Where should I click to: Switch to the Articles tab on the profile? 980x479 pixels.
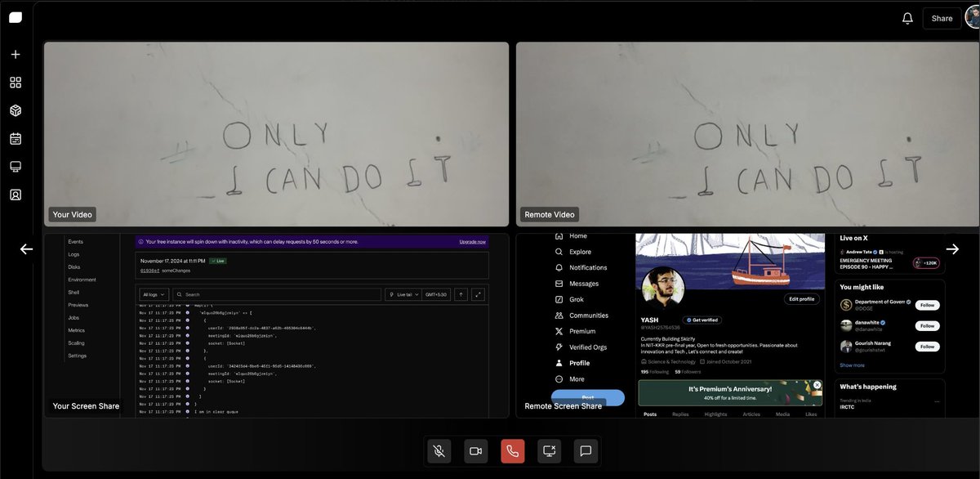pyautogui.click(x=751, y=414)
